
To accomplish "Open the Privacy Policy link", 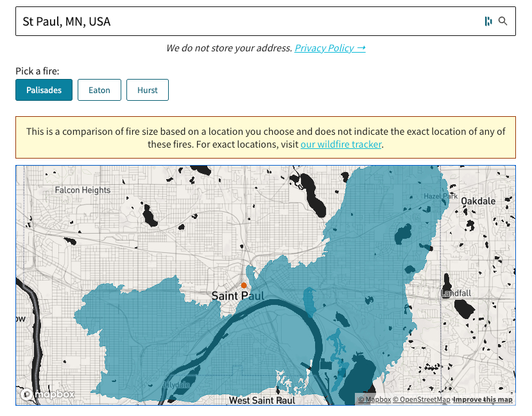I will [x=330, y=48].
